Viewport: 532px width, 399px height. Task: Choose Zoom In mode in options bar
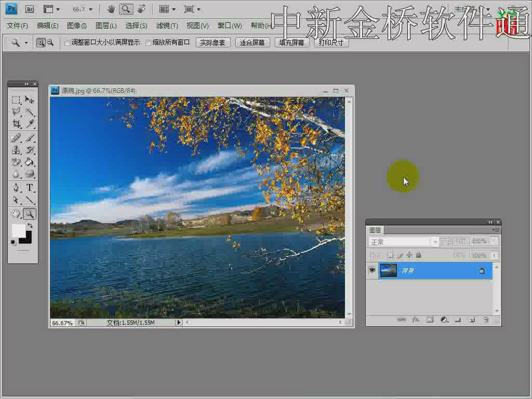[x=41, y=43]
